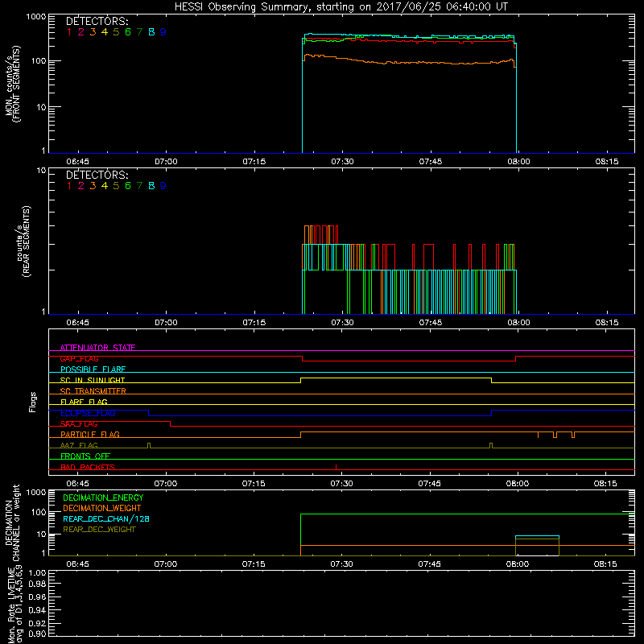
Task: Select the SAA_FLAG label
Action: coord(79,424)
